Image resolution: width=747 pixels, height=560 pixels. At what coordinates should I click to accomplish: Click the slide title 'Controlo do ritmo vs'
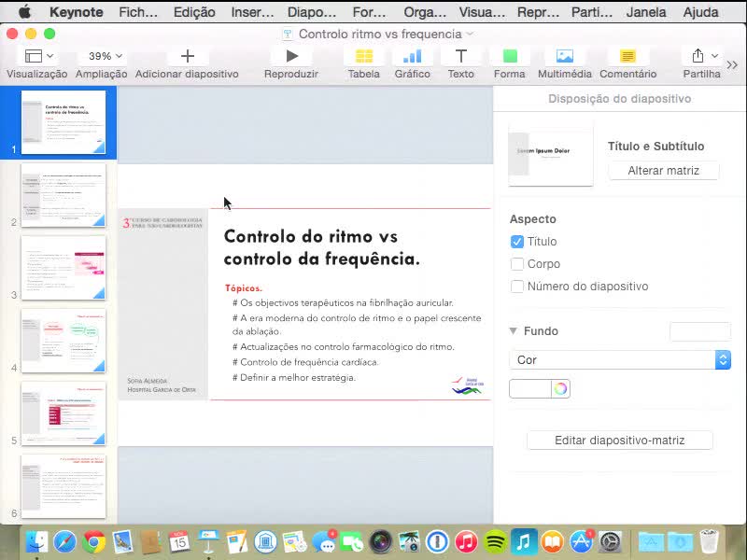pos(311,236)
